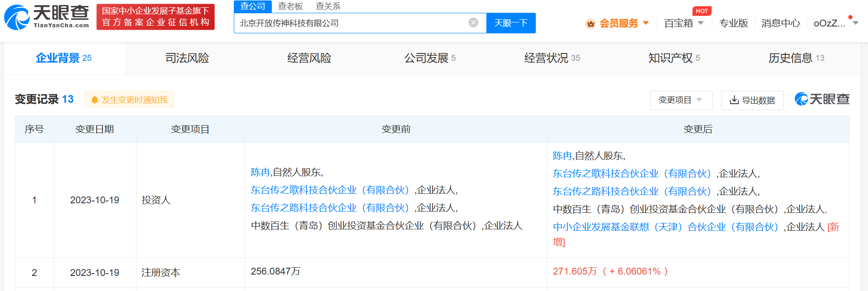Open the 专业版 link
Image resolution: width=868 pixels, height=291 pixels.
click(x=733, y=23)
